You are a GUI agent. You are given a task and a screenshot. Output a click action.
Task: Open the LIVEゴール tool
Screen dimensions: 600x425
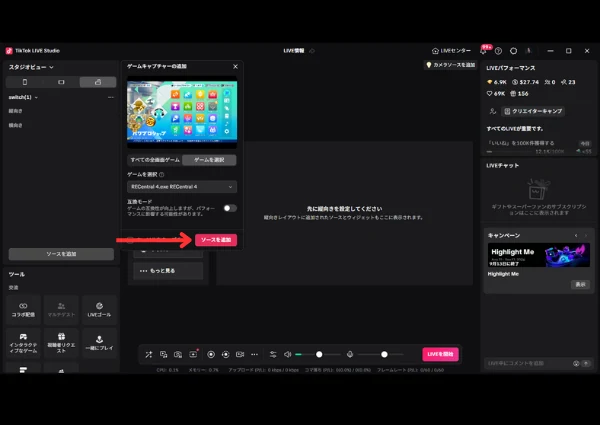99,310
